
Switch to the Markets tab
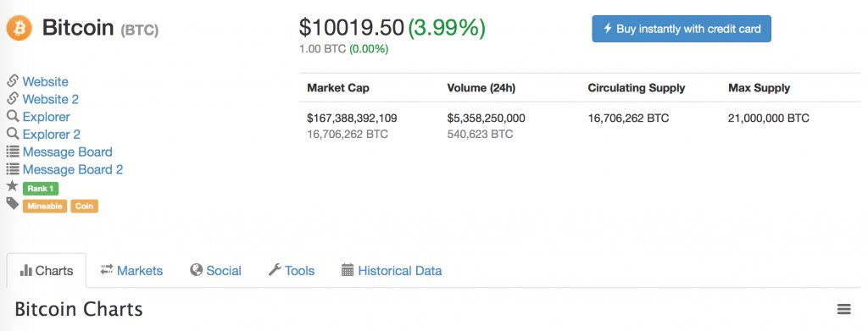pos(131,270)
